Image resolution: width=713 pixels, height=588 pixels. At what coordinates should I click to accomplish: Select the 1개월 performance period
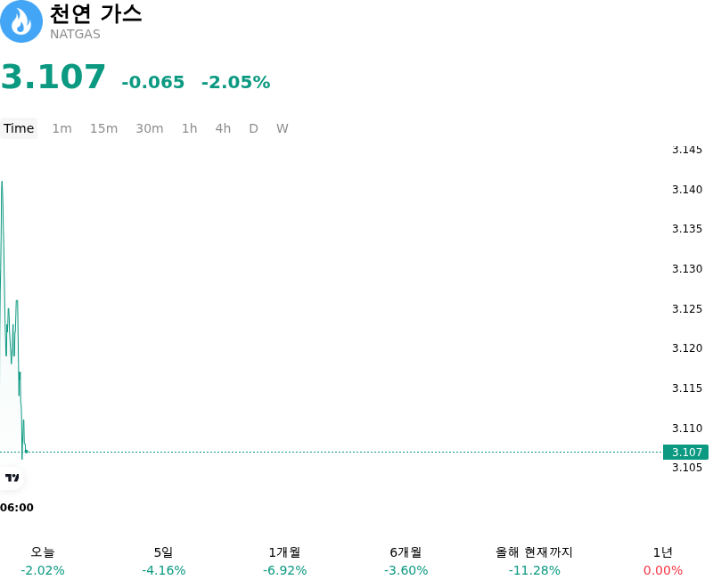pos(284,561)
